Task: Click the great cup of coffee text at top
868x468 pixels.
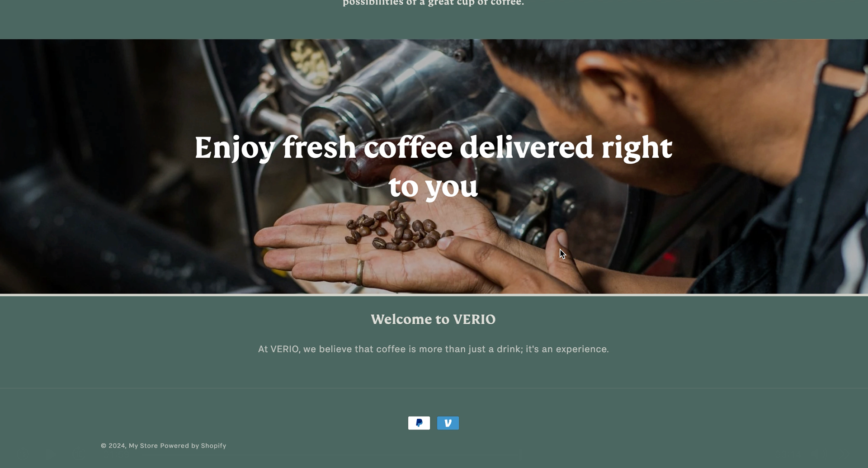Action: click(433, 3)
